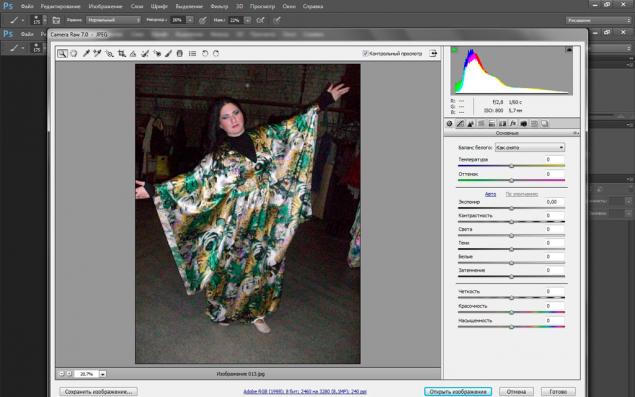Switch to the Tone Curve panel tab
This screenshot has height=397, width=635.
(460, 124)
